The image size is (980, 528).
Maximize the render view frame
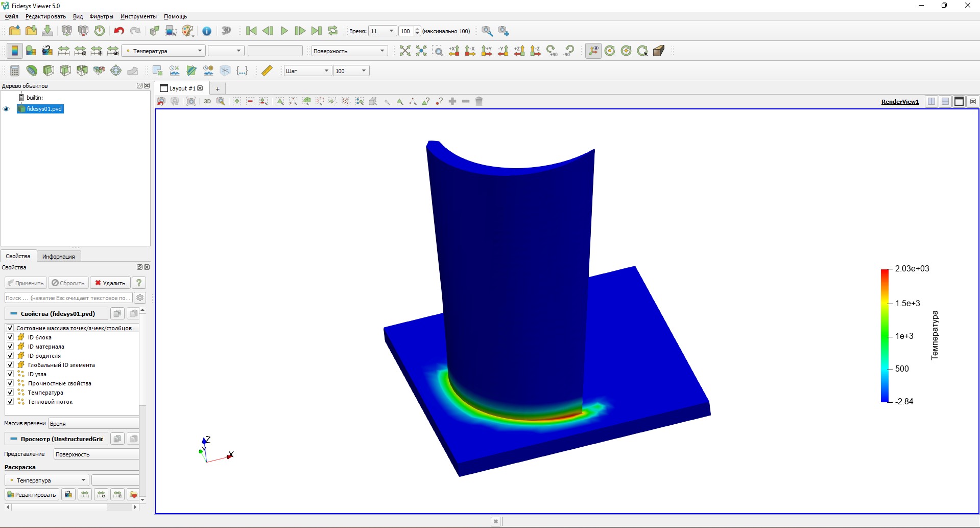point(959,101)
